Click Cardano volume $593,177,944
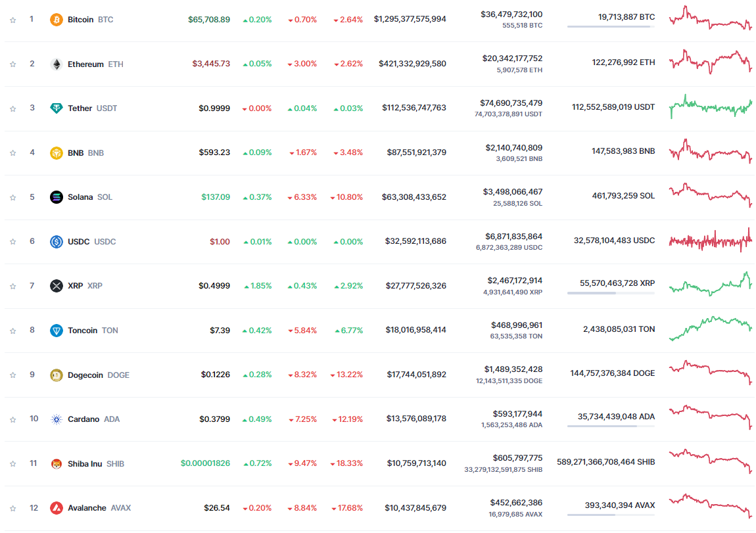 517,413
